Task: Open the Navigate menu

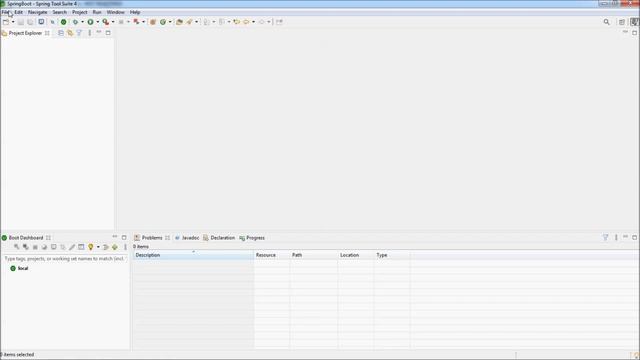Action: pyautogui.click(x=38, y=12)
